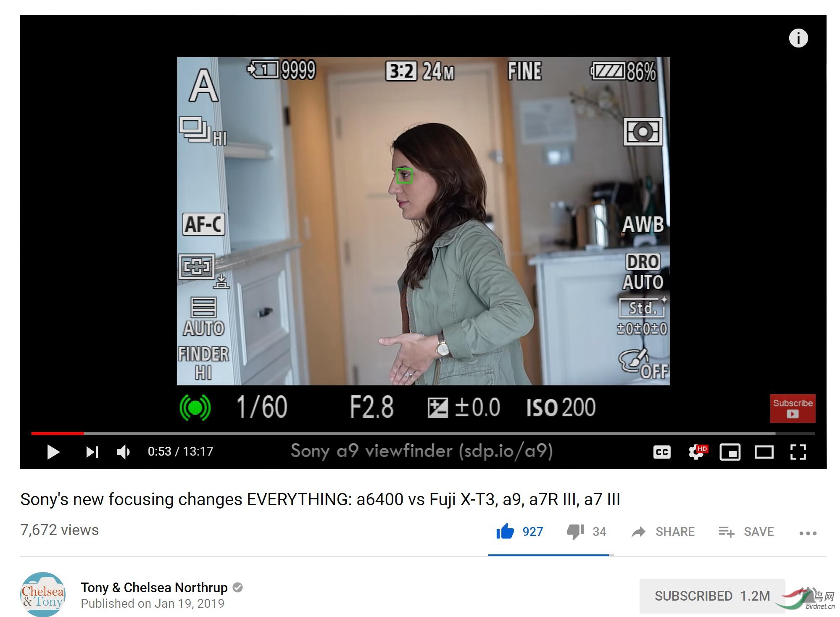Click the video title text
Viewport: 840px width, 617px height.
click(x=320, y=499)
